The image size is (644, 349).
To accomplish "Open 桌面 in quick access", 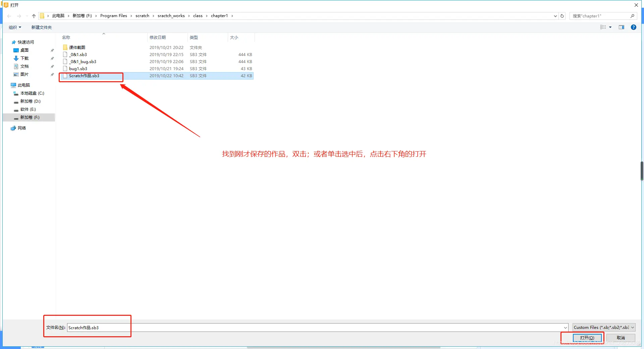I will [24, 50].
